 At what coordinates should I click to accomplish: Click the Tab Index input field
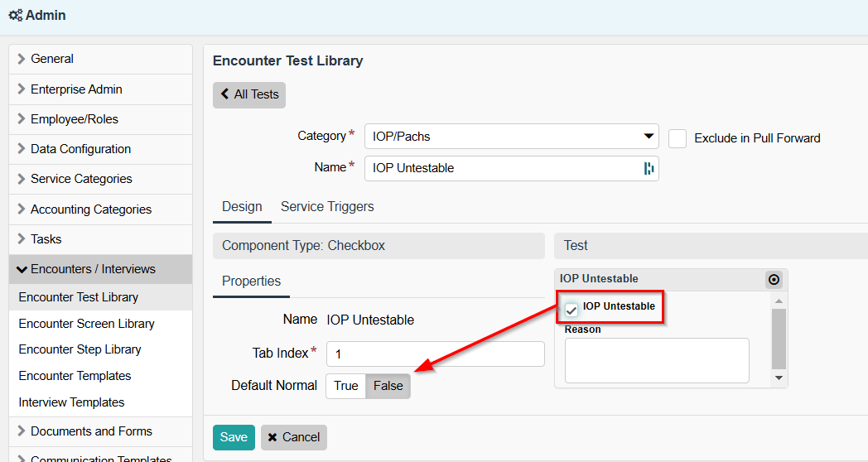coord(435,354)
